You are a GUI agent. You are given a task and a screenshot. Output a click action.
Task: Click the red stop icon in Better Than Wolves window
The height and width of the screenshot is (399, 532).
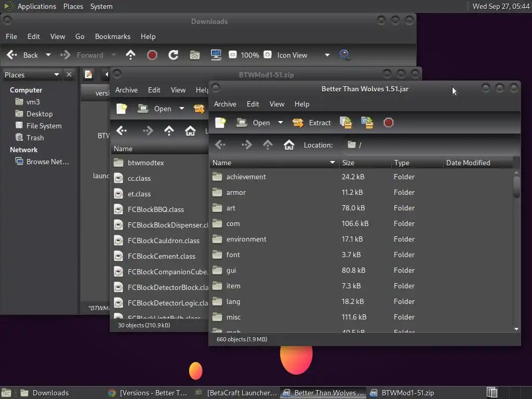coord(389,123)
